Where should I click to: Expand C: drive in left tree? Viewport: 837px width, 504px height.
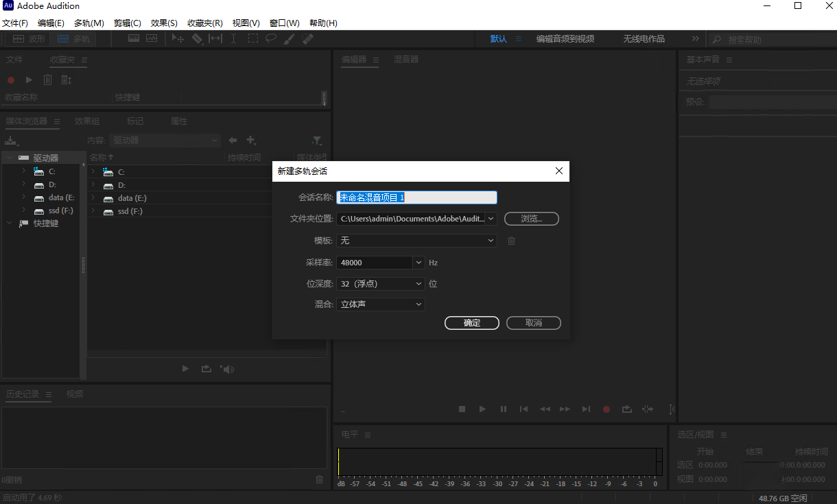coord(23,171)
